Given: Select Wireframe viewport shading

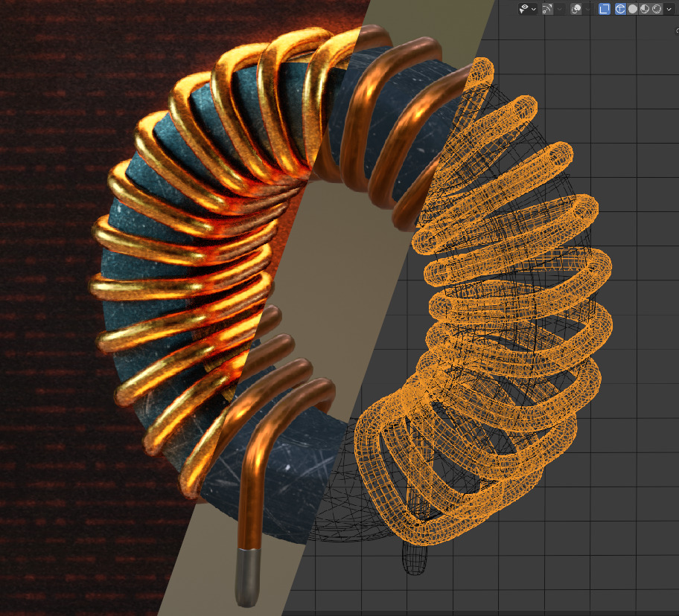Looking at the screenshot, I should pos(620,9).
